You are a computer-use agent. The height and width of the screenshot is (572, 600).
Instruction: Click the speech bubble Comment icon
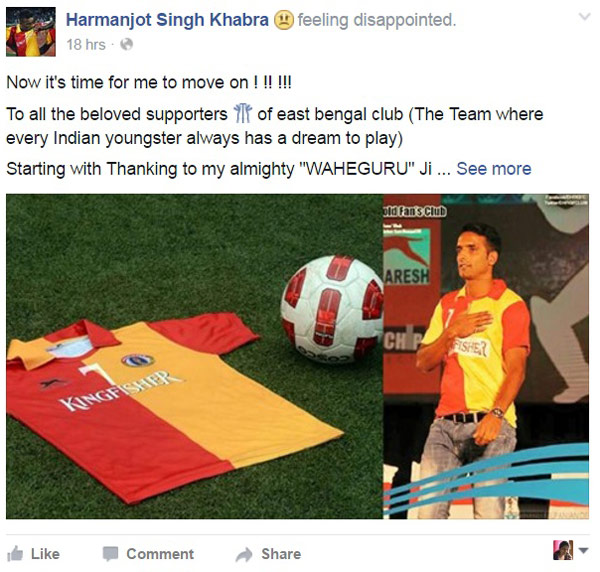110,554
